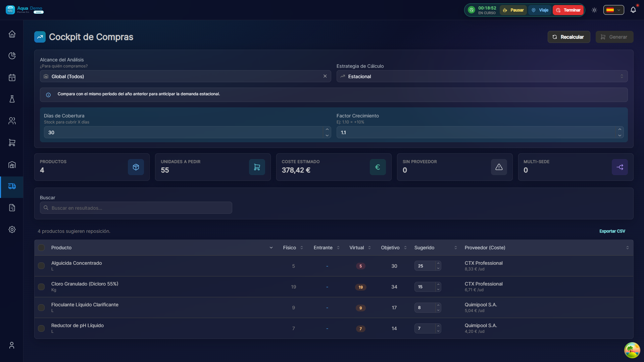Click the info icon beside strategy description

[x=48, y=95]
